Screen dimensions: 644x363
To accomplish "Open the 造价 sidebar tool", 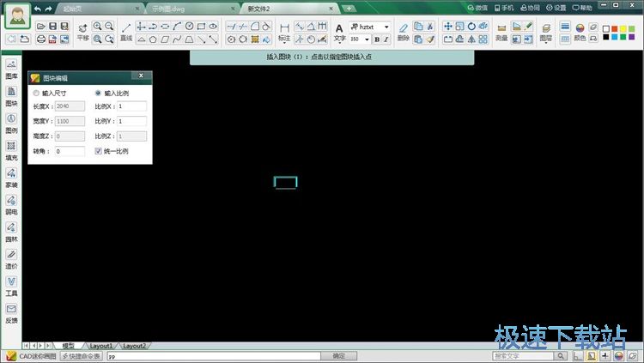I will [x=11, y=260].
